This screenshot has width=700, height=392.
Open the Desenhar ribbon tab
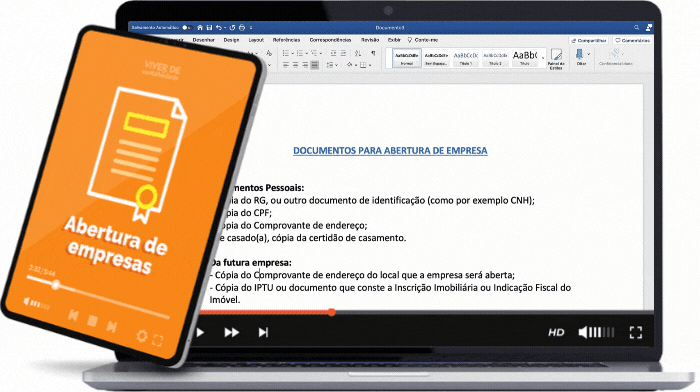[x=204, y=40]
